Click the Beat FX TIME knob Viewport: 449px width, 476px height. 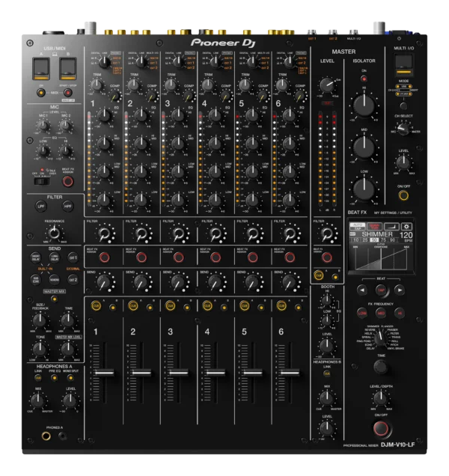click(381, 367)
